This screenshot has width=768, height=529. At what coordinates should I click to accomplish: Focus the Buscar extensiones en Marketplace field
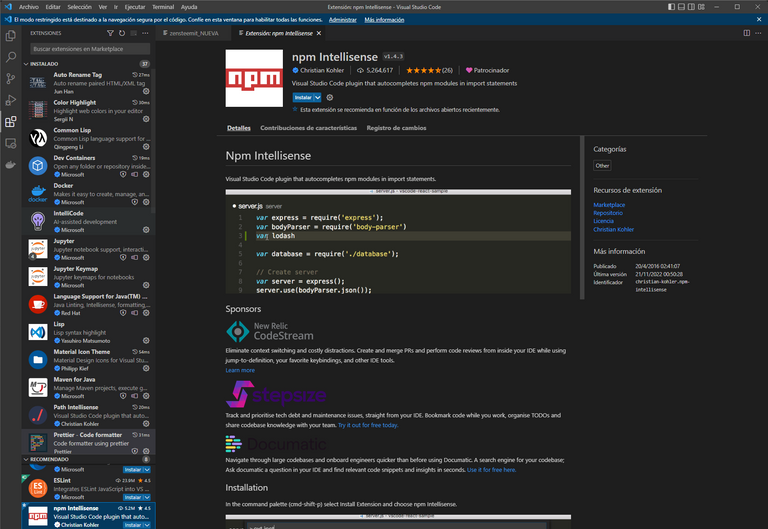pyautogui.click(x=90, y=49)
